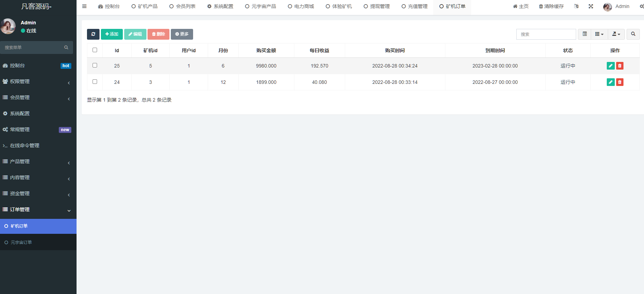The width and height of the screenshot is (644, 294).
Task: Expand the 权限管理 sidebar menu
Action: [37, 81]
